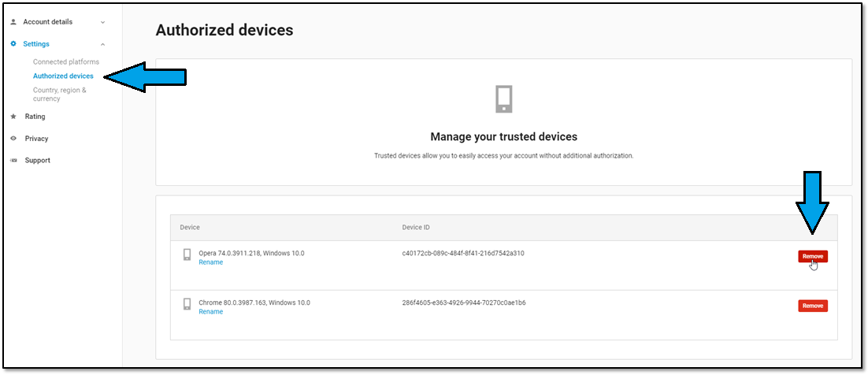Viewport: 868px width, 375px height.
Task: Open Connected platforms settings
Action: point(66,62)
